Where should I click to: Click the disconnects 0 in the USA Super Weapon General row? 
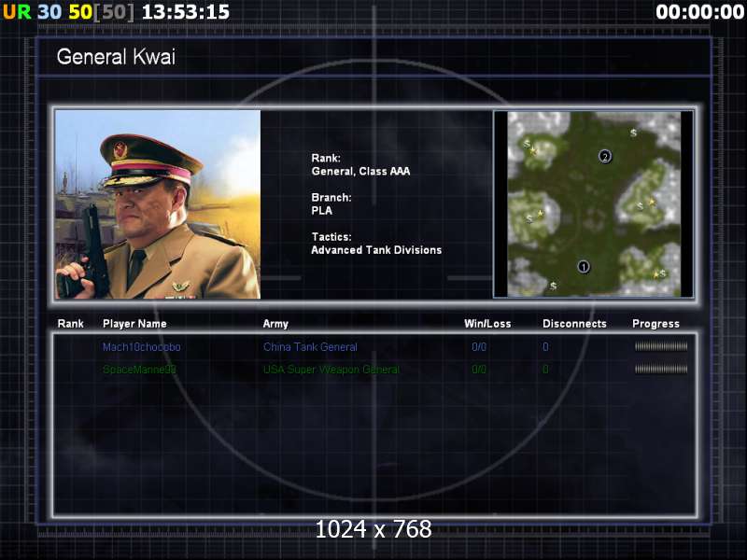coord(545,370)
